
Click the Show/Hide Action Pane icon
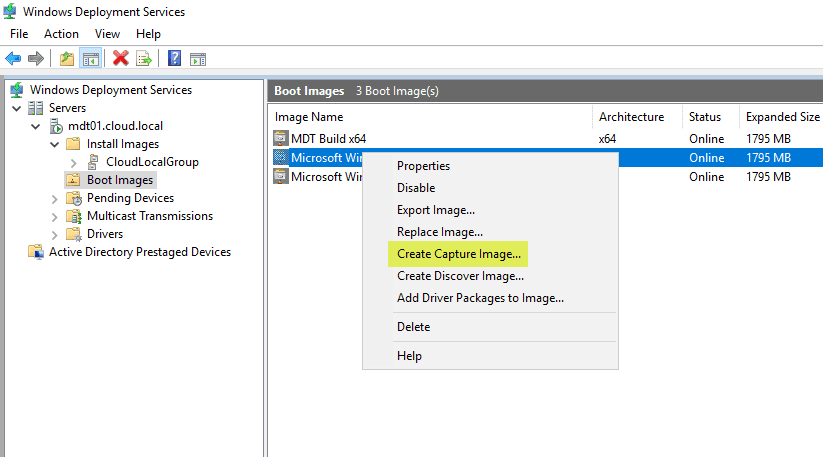coord(198,59)
